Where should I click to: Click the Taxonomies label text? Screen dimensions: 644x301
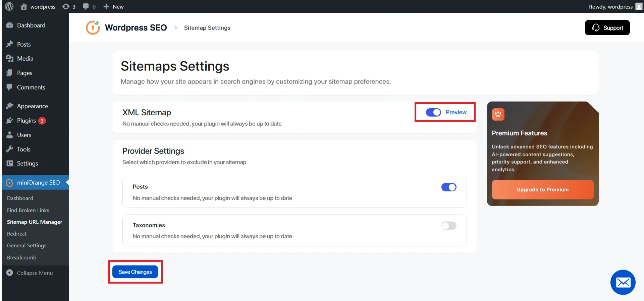point(149,225)
